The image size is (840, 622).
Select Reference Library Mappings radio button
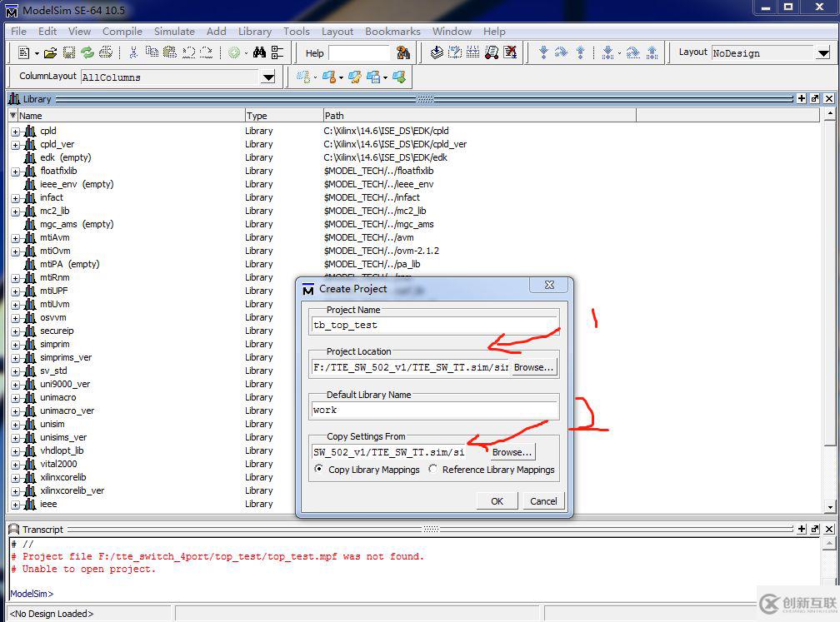click(x=433, y=470)
